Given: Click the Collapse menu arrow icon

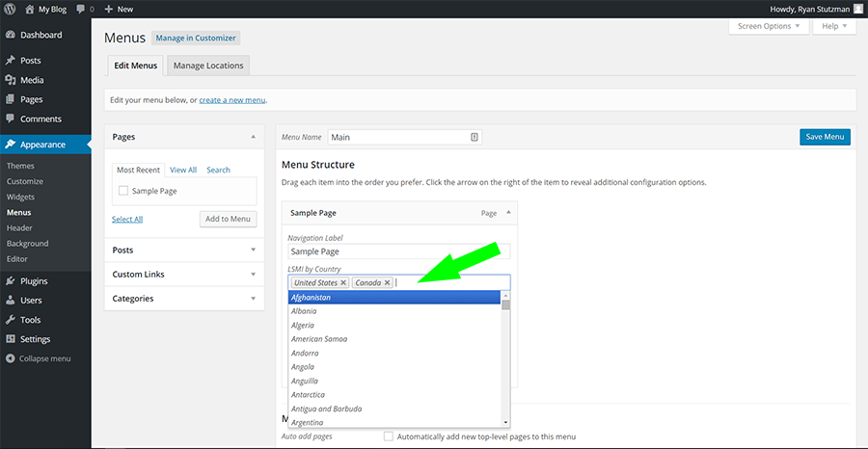Looking at the screenshot, I should click(x=10, y=358).
